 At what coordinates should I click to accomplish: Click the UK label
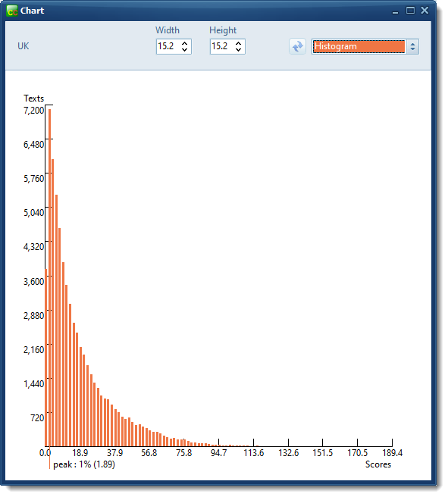[23, 46]
